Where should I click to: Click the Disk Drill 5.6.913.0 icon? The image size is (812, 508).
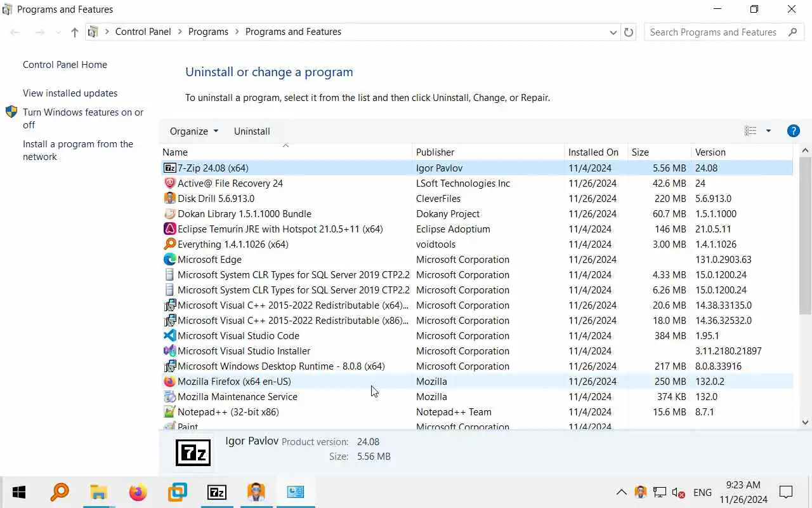point(170,199)
